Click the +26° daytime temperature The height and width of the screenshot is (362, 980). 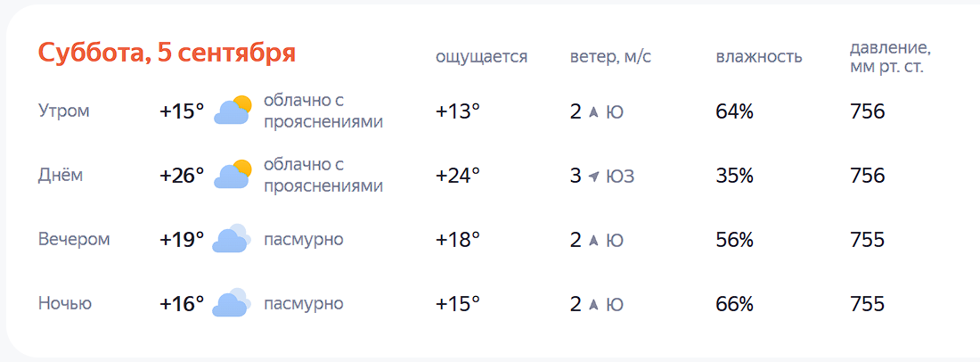pyautogui.click(x=182, y=176)
